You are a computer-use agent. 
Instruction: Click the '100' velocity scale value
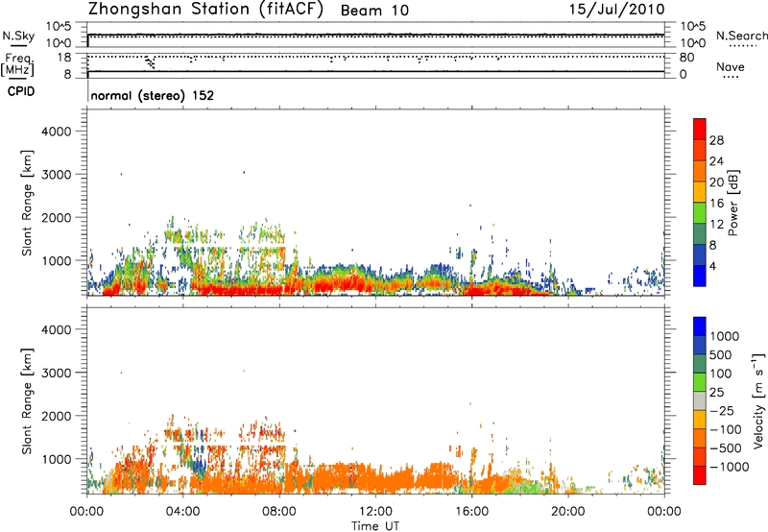(721, 374)
